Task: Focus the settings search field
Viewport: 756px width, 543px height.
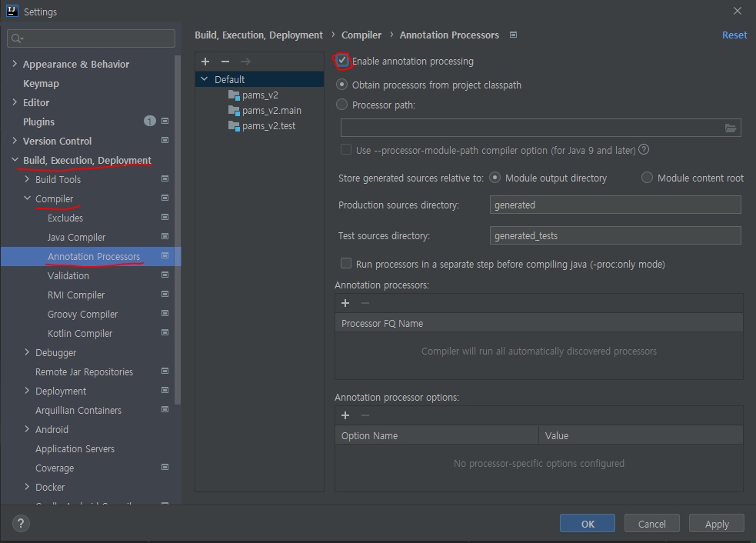Action: click(x=91, y=38)
